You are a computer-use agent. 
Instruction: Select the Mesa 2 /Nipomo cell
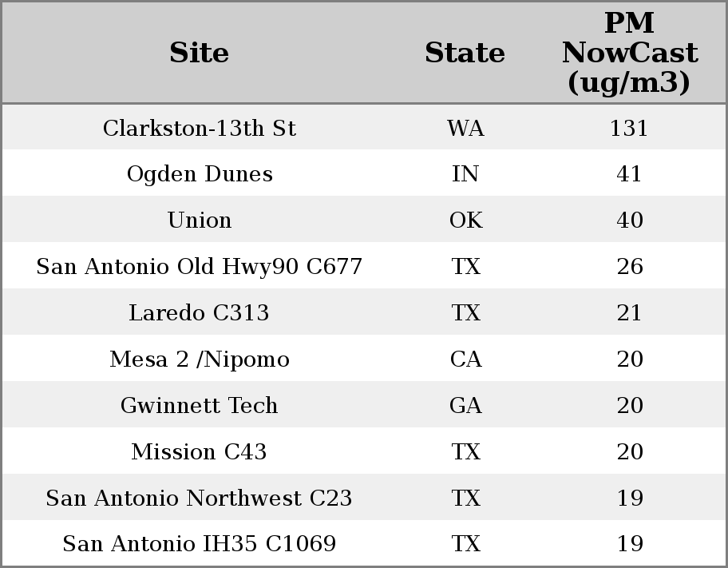(200, 359)
